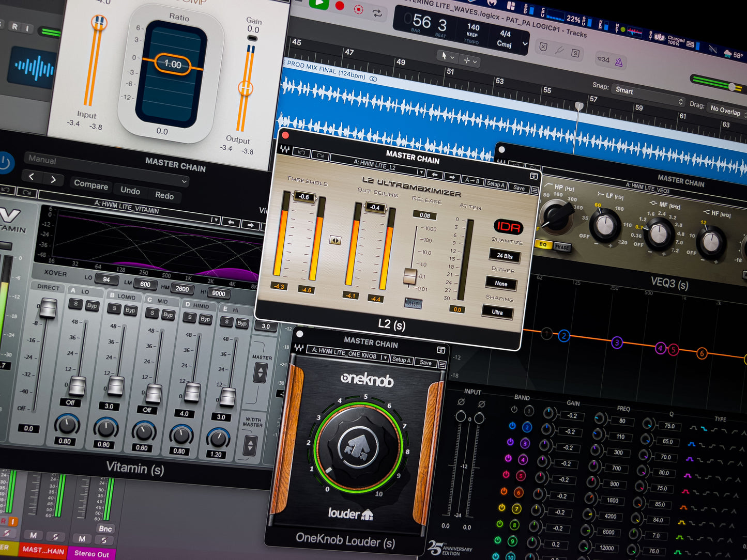Toggle the ARC button in L2

pyautogui.click(x=413, y=304)
